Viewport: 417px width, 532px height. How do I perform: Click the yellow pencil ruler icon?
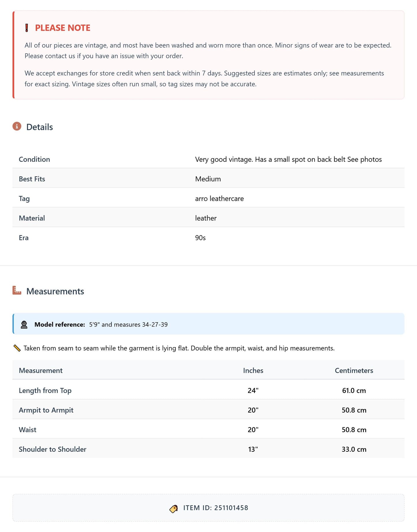17,348
